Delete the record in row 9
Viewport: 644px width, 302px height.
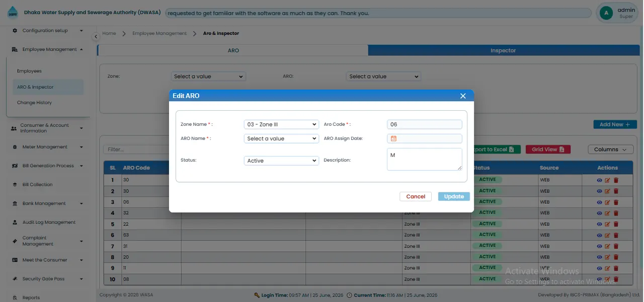(616, 268)
